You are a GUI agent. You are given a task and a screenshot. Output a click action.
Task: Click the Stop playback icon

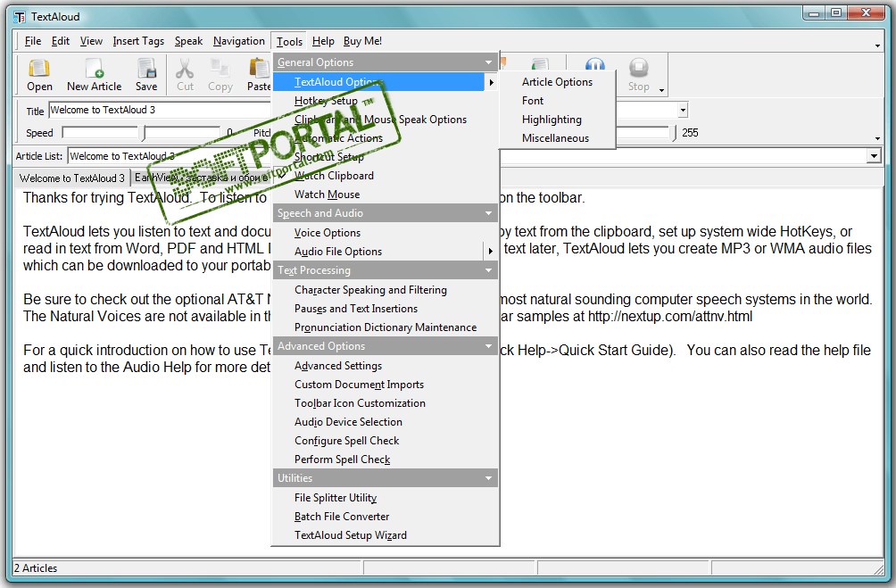638,68
